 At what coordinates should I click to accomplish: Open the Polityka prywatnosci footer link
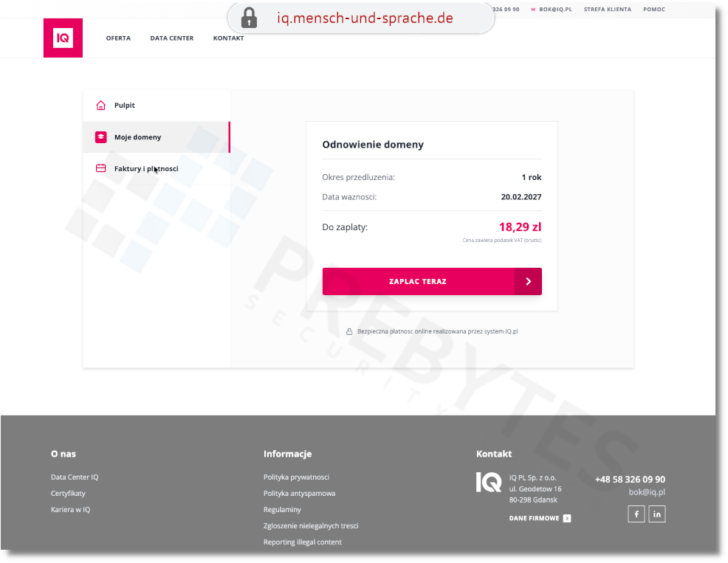coord(296,477)
